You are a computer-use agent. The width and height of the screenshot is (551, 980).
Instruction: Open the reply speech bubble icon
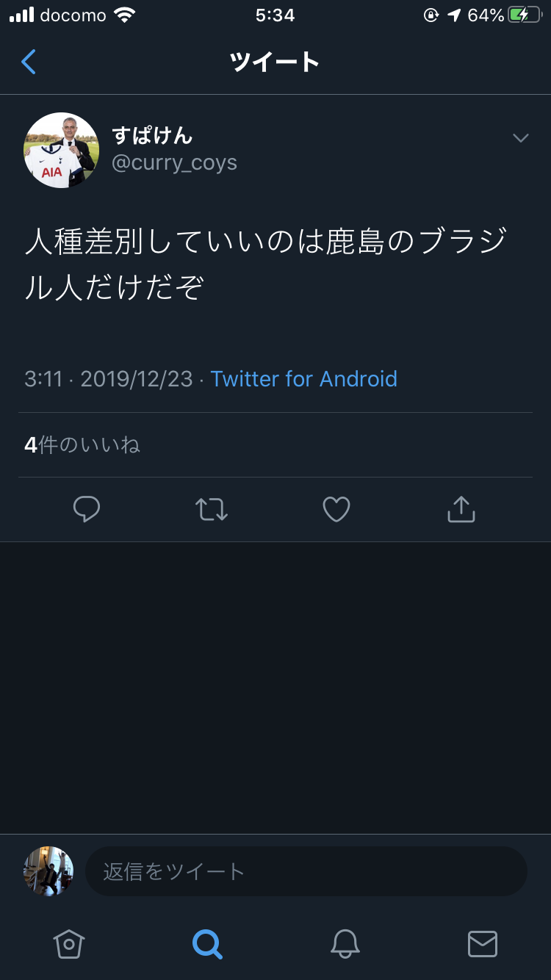(87, 509)
